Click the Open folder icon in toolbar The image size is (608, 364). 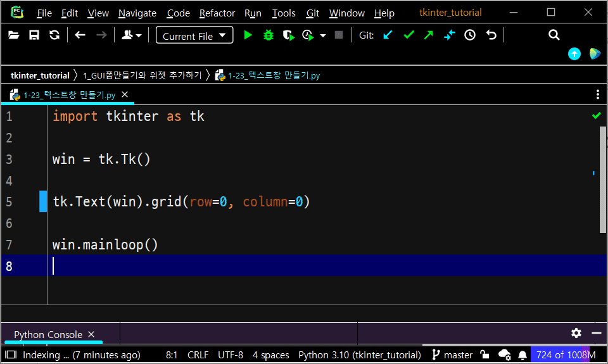tap(14, 35)
